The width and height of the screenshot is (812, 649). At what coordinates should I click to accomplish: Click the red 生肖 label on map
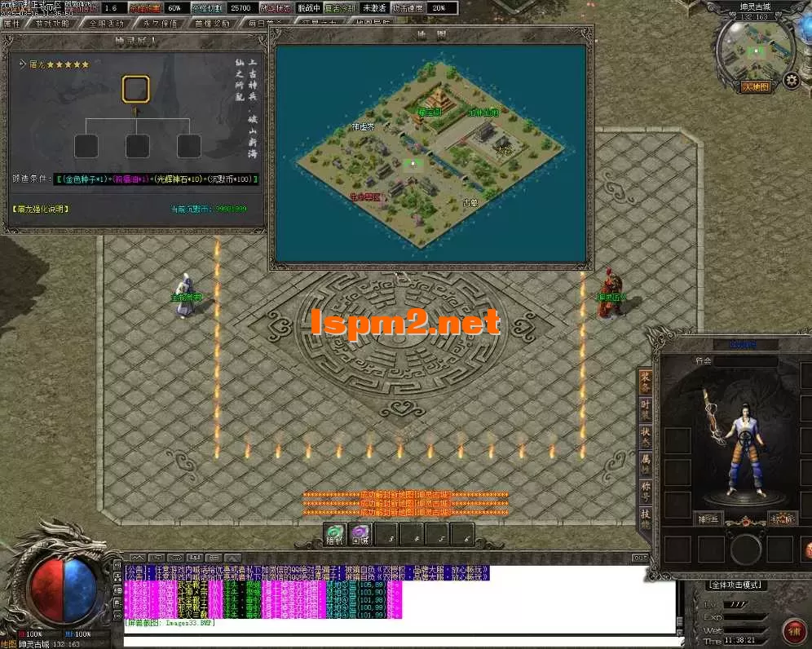pos(365,197)
